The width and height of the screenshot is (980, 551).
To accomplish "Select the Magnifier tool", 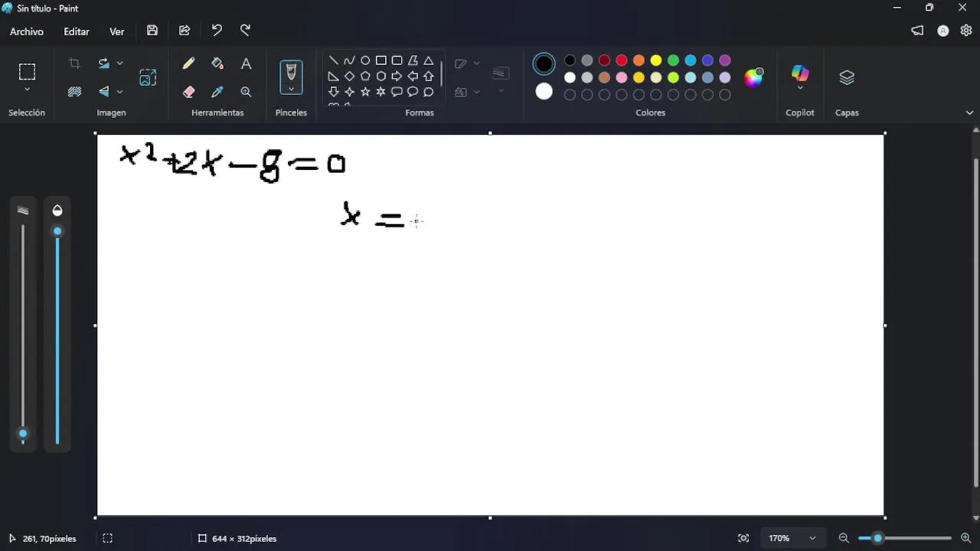I will point(246,92).
